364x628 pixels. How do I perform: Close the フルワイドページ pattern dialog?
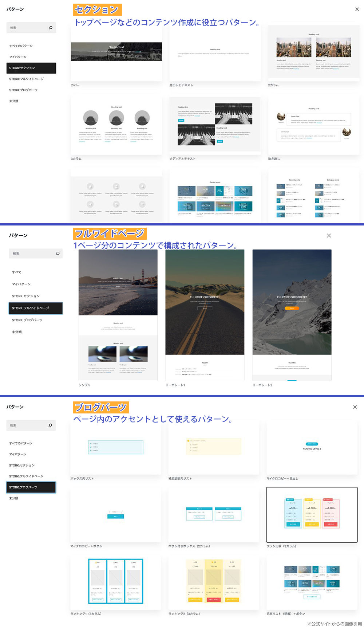[329, 236]
